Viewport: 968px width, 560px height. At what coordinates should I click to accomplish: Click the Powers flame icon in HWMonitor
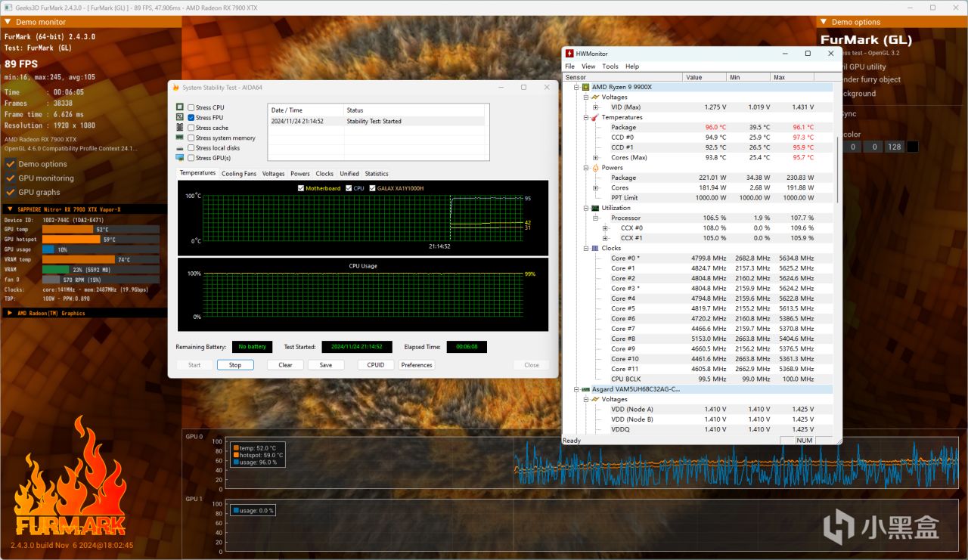click(x=595, y=168)
